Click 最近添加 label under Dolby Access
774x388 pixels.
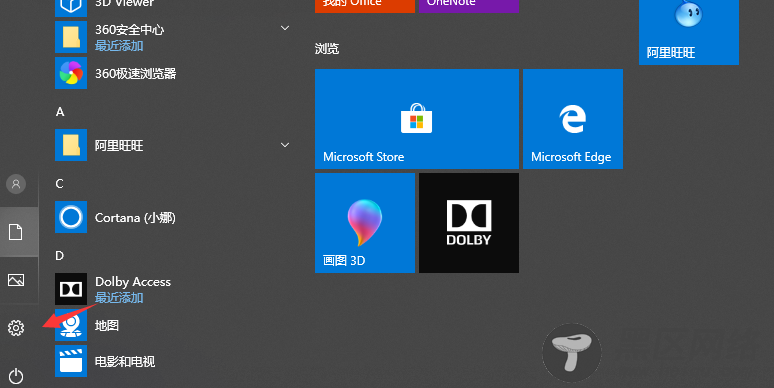point(119,298)
